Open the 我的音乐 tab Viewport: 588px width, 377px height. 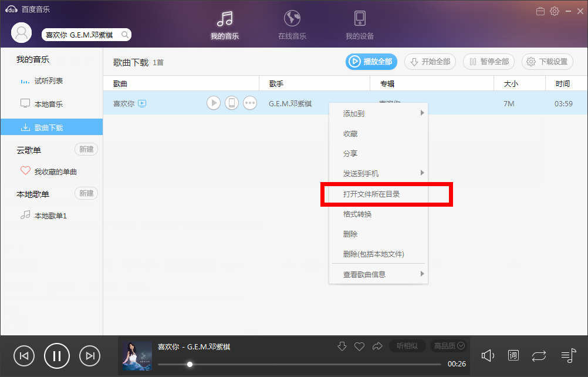click(x=225, y=25)
